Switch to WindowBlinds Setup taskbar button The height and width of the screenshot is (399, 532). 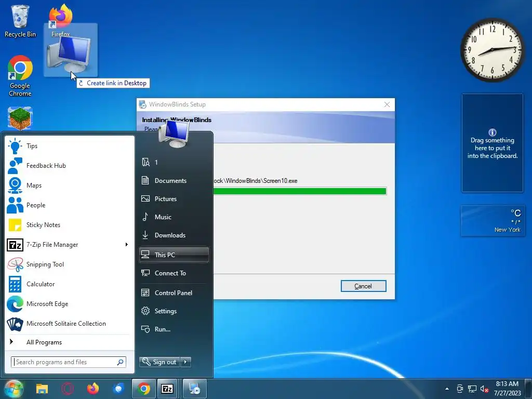click(195, 389)
